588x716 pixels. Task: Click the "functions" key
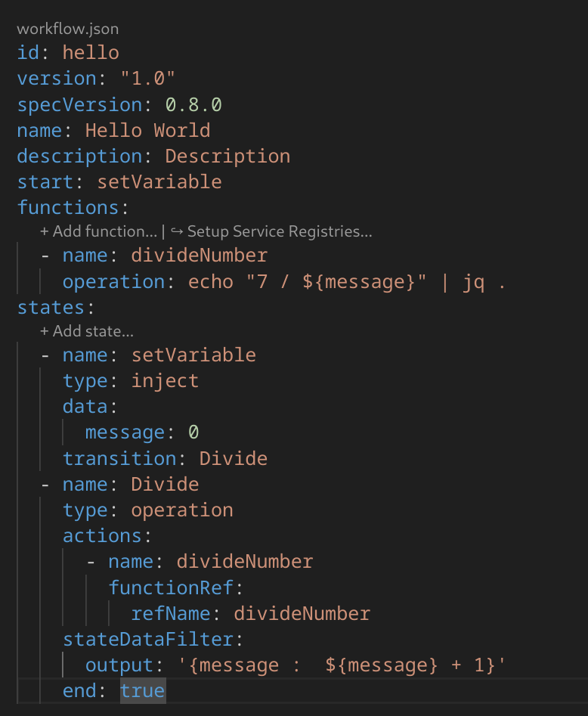tap(68, 207)
